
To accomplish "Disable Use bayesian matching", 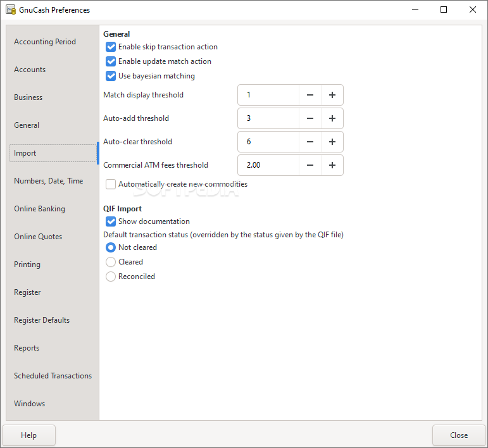I will click(111, 76).
